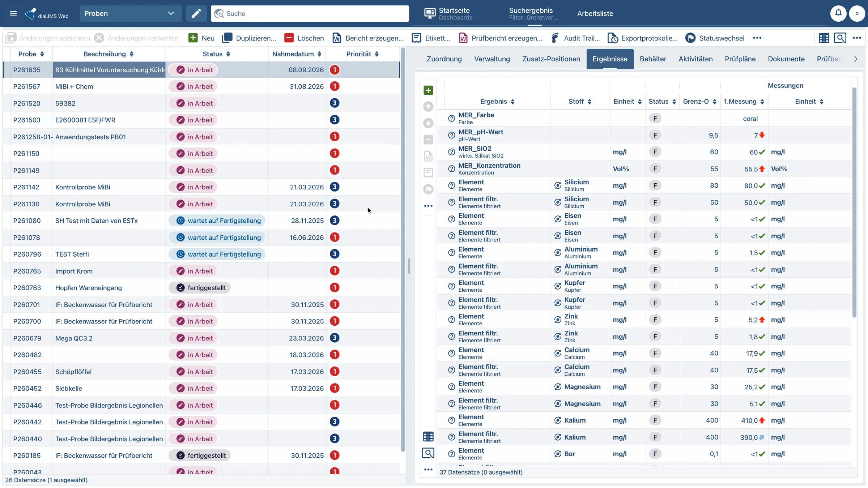Click the sample list vertical scrollbar
The image size is (868, 488).
403,249
